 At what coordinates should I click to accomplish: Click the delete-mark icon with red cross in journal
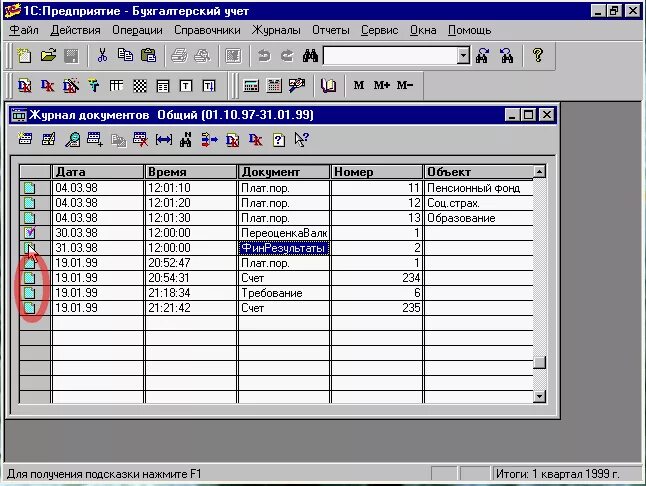(x=140, y=140)
